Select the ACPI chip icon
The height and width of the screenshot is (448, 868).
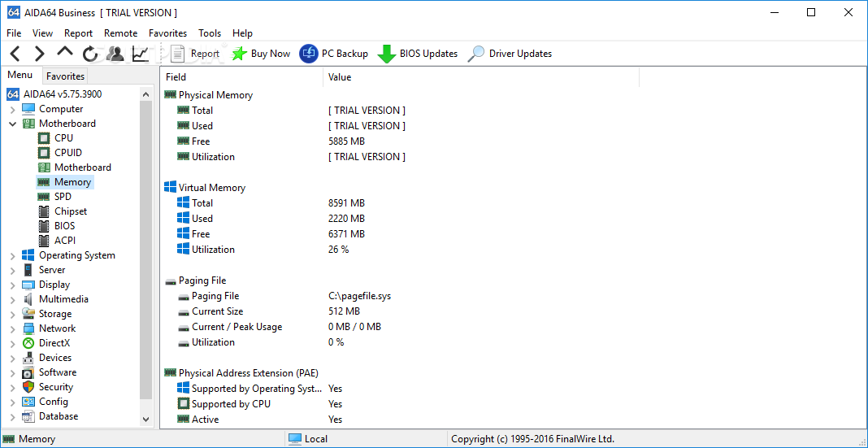click(44, 241)
